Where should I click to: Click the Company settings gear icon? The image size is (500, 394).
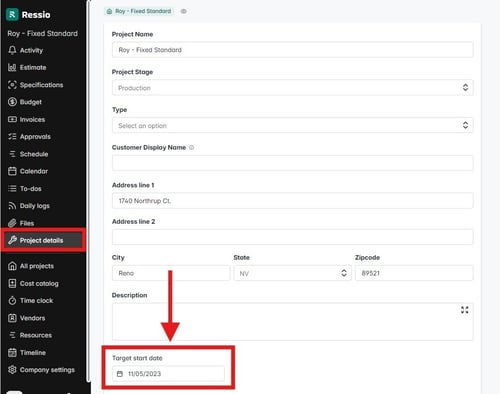12,370
